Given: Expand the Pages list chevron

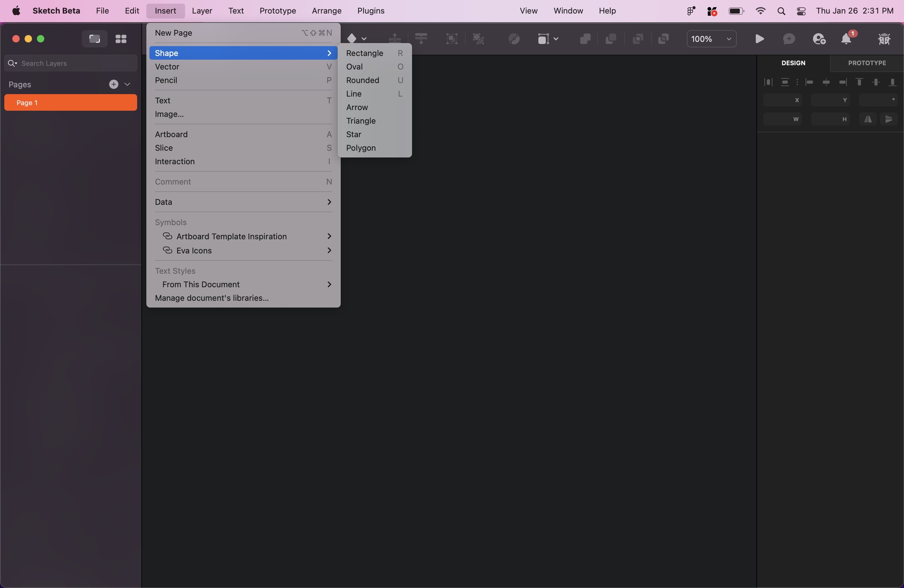Looking at the screenshot, I should coord(127,84).
